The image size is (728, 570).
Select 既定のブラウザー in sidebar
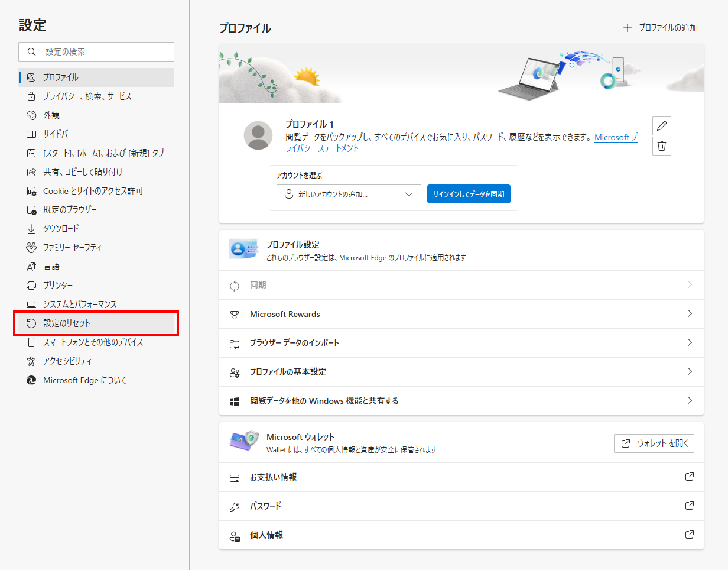coord(97,210)
